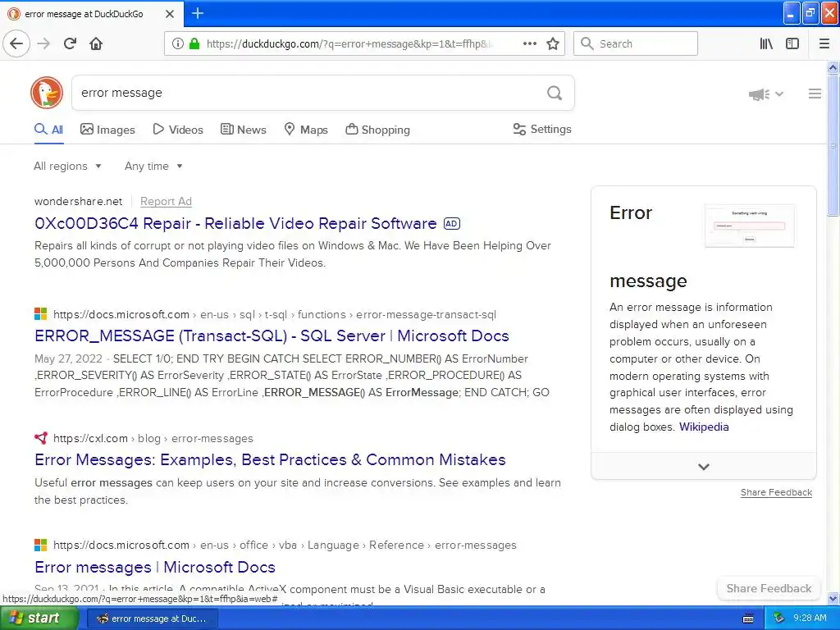This screenshot has height=630, width=840.
Task: Show sidebars toolbar icon
Action: click(792, 43)
